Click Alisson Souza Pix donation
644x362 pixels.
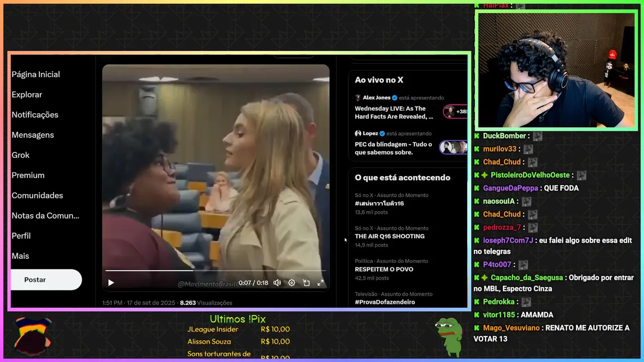(x=238, y=341)
